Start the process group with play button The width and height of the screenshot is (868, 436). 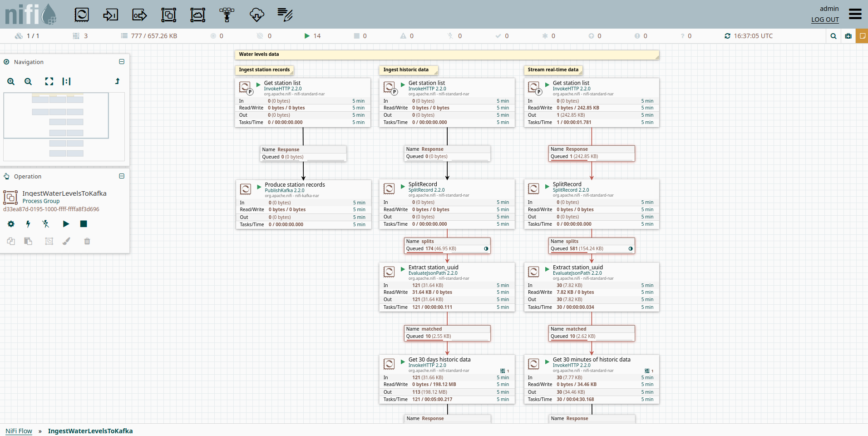66,224
